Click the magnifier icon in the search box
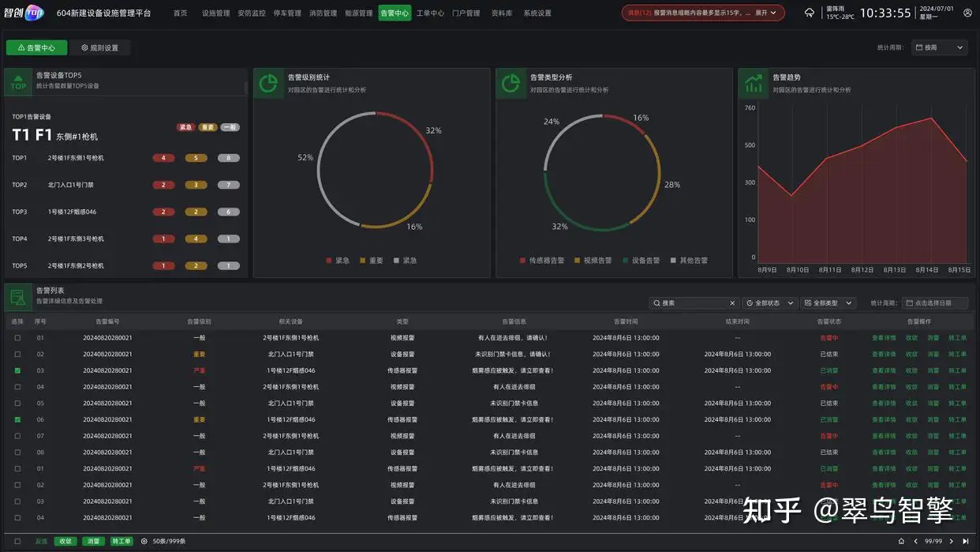This screenshot has width=980, height=552. [x=656, y=303]
